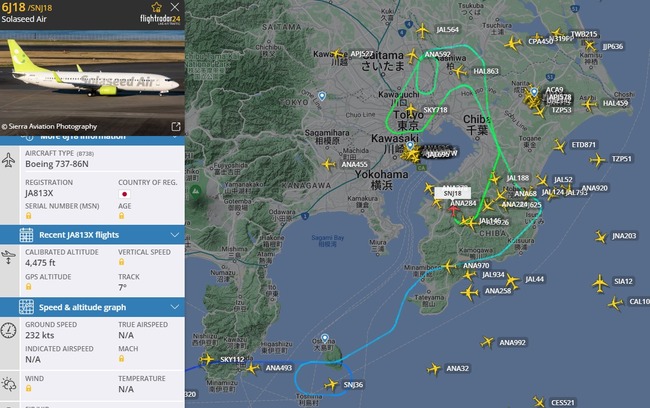Select the red SNJ18 aircraft on map
The width and height of the screenshot is (650, 408).
tap(454, 210)
